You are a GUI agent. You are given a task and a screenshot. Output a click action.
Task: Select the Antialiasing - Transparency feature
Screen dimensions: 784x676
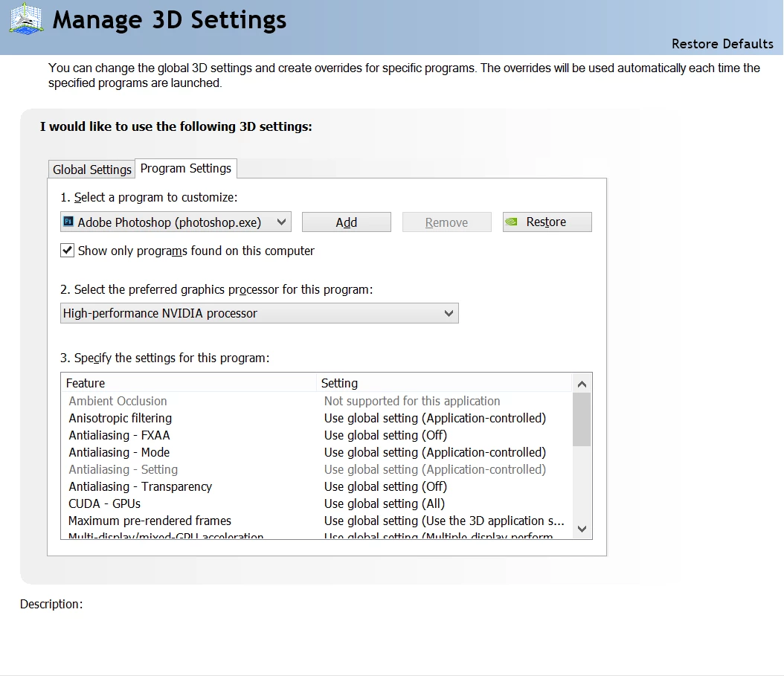[x=140, y=486]
